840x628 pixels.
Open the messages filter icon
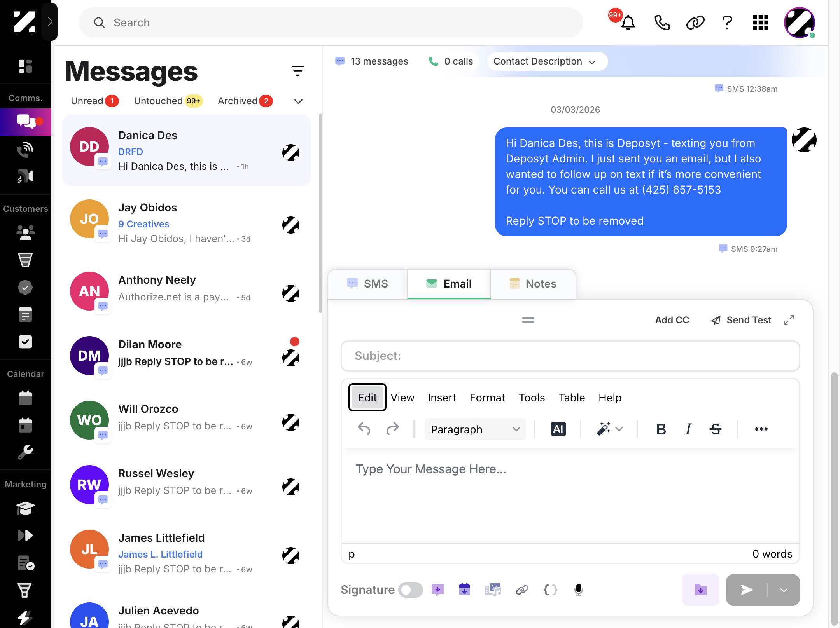coord(298,71)
